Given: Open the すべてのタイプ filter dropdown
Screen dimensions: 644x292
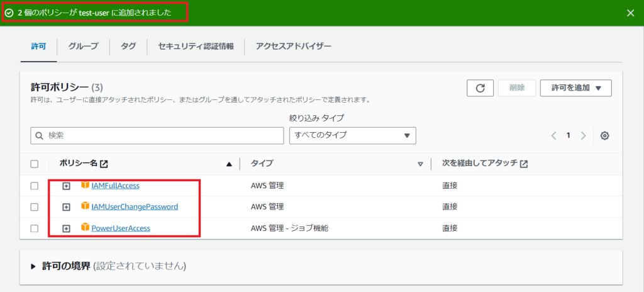Looking at the screenshot, I should tap(352, 135).
